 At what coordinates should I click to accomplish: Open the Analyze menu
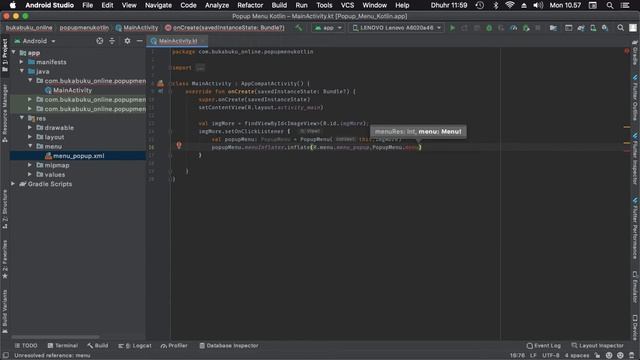(x=217, y=5)
